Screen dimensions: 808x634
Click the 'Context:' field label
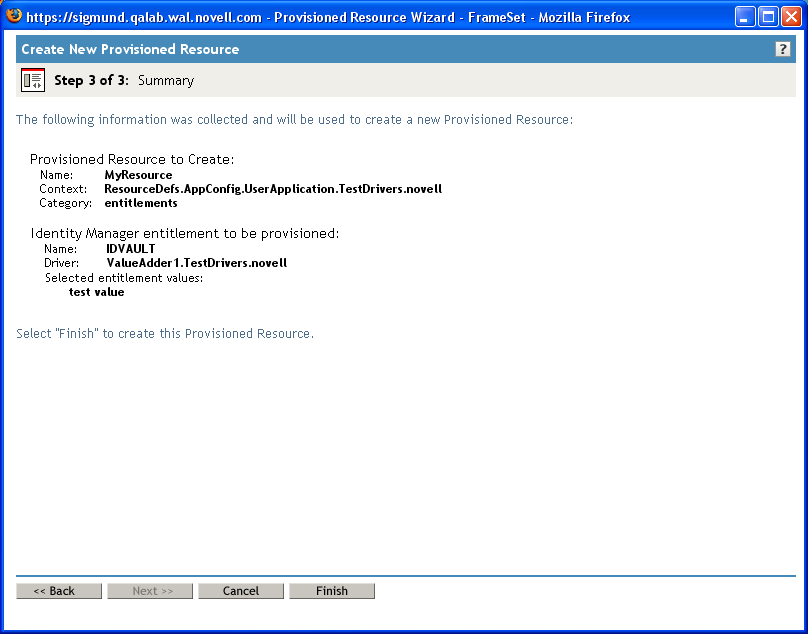[63, 189]
